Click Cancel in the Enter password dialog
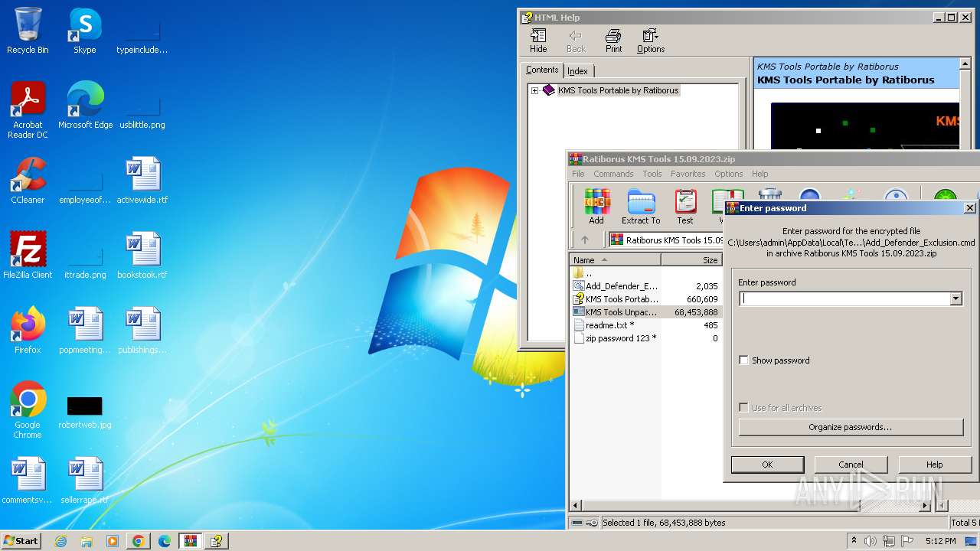The width and height of the screenshot is (980, 551). pos(851,465)
